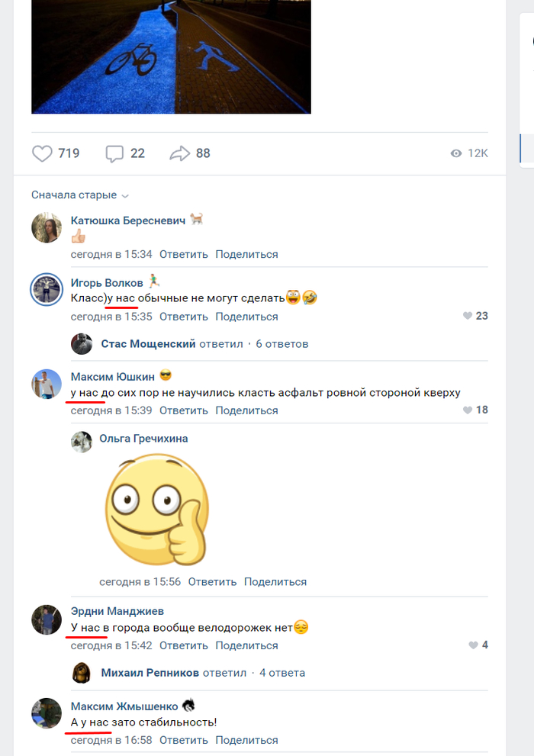Like Игорь Волков's comment with 23 likes

468,316
